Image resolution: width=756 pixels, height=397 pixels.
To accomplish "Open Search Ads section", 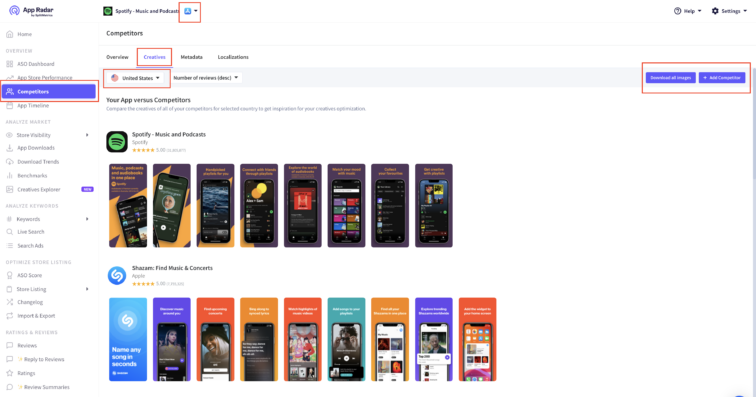I will (x=30, y=246).
